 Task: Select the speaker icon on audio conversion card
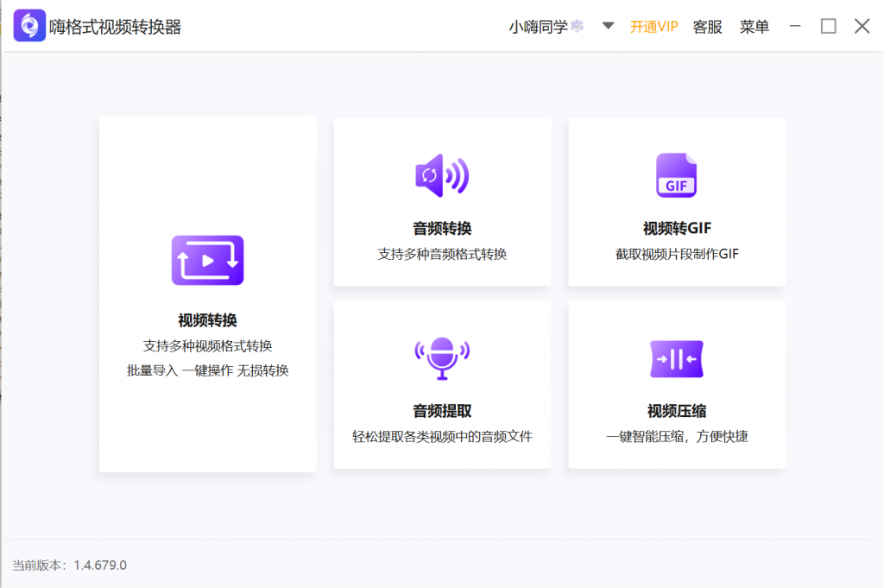442,175
